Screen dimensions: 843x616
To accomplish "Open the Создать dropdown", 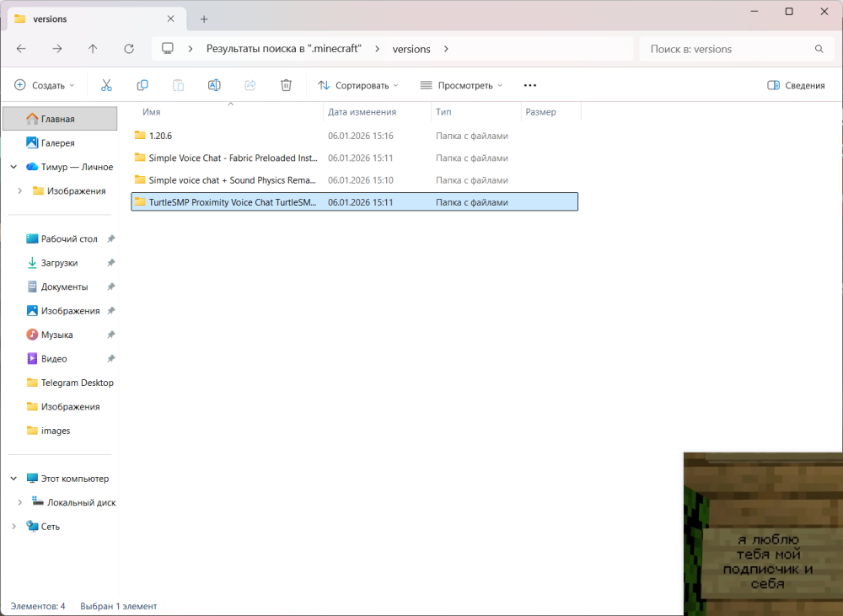I will pos(45,85).
